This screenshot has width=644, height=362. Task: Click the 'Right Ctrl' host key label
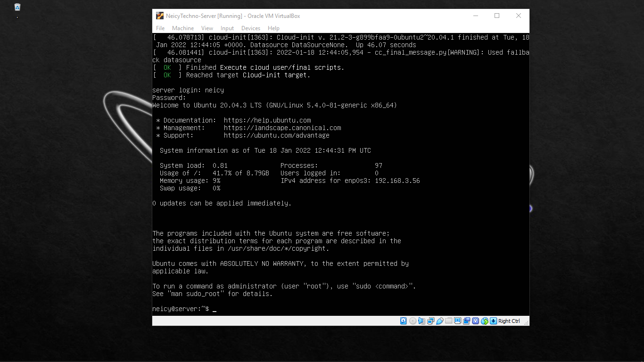[509, 321]
